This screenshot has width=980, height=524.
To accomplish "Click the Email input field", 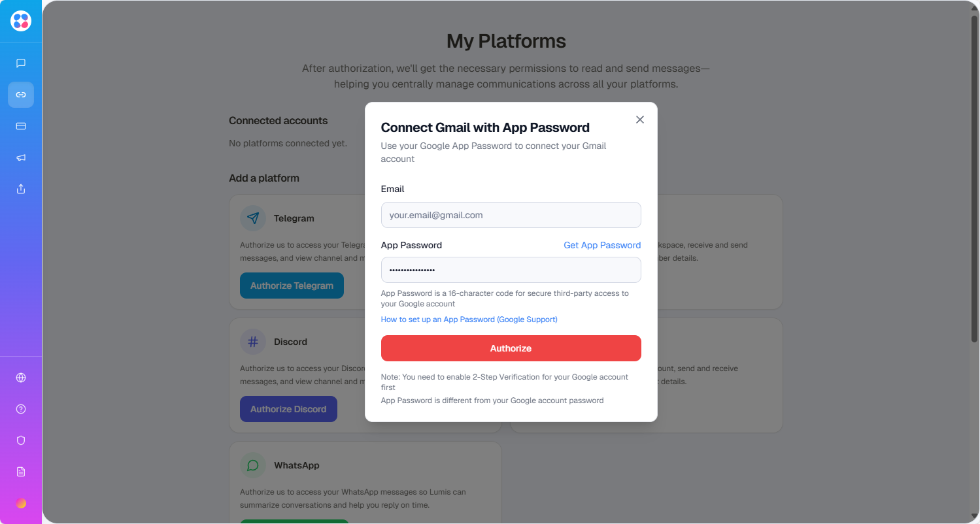I will click(511, 215).
